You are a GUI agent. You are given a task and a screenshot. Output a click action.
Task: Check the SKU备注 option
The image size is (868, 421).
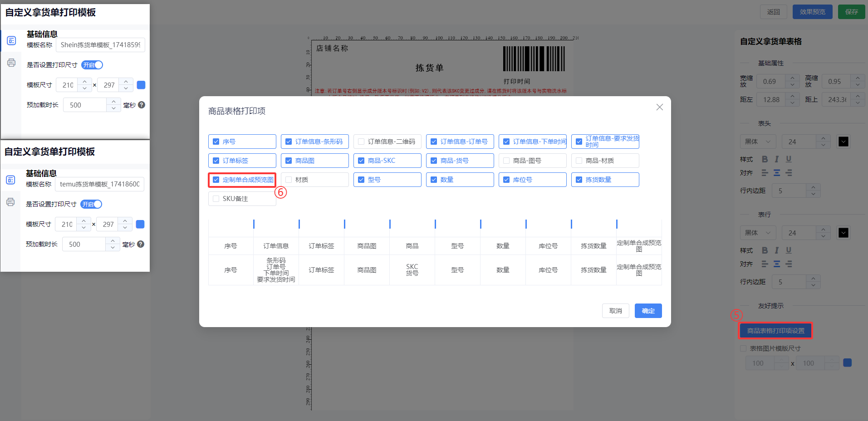coord(216,199)
